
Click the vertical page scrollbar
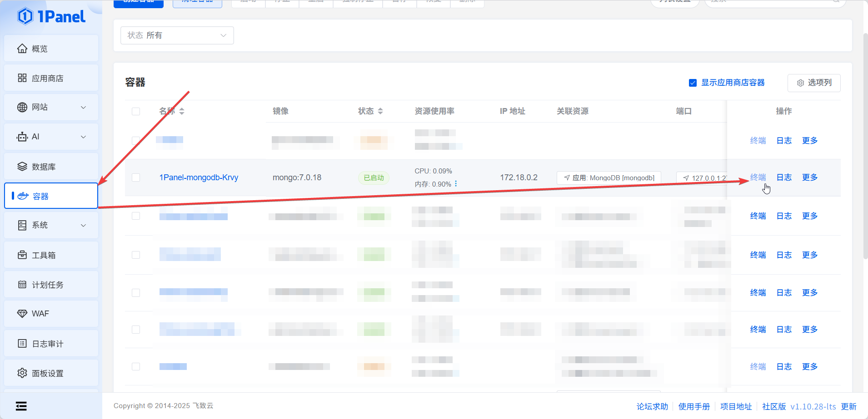click(865, 145)
